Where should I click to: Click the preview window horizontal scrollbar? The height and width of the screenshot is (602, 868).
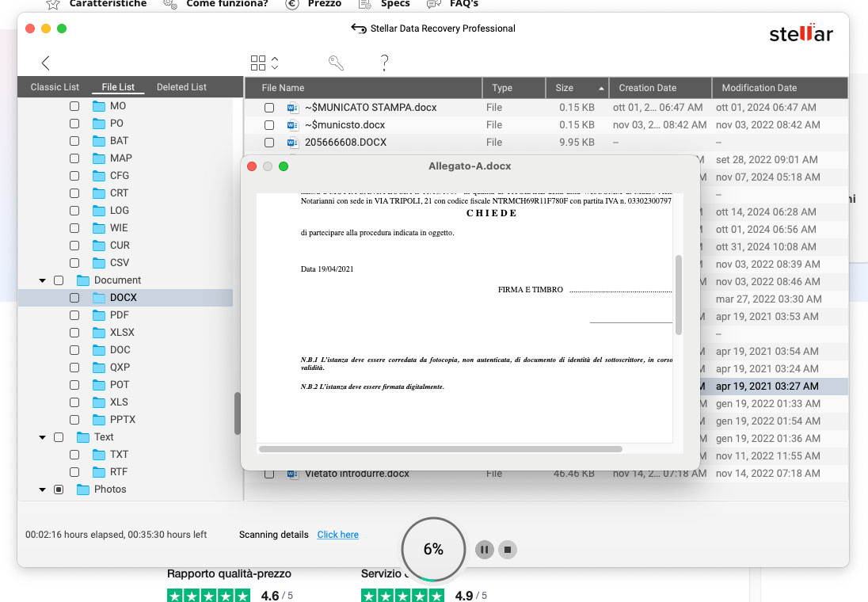click(440, 449)
